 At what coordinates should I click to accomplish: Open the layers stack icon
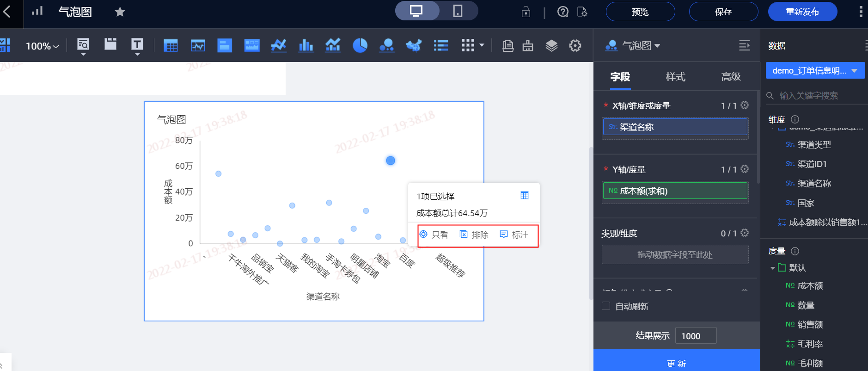coord(551,45)
